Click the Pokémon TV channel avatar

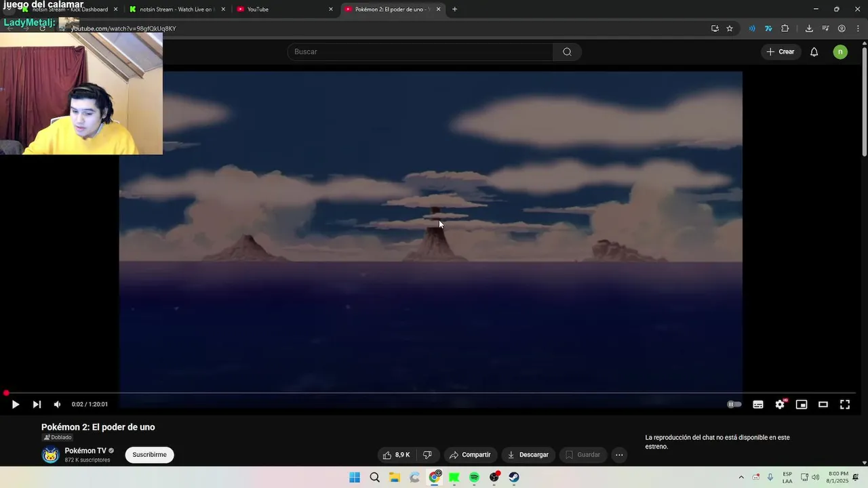pyautogui.click(x=51, y=455)
